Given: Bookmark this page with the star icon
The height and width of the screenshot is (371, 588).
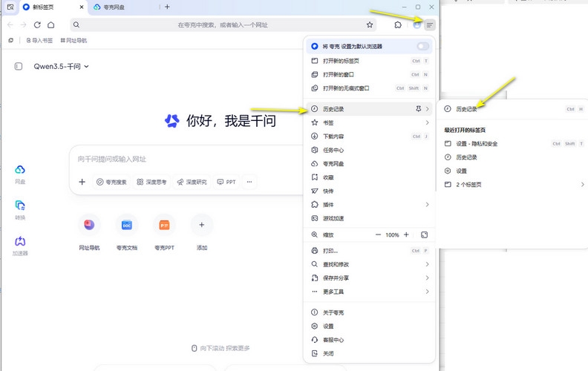Looking at the screenshot, I should point(370,25).
